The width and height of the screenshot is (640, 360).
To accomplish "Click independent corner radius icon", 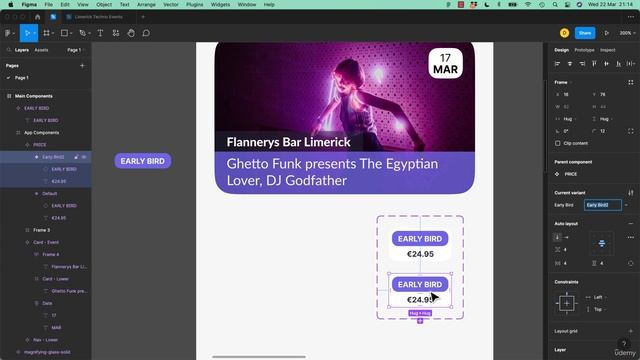I will click(x=631, y=131).
